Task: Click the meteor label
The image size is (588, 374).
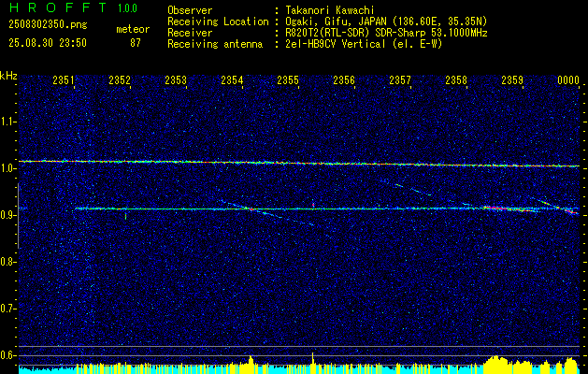Action: pos(133,29)
